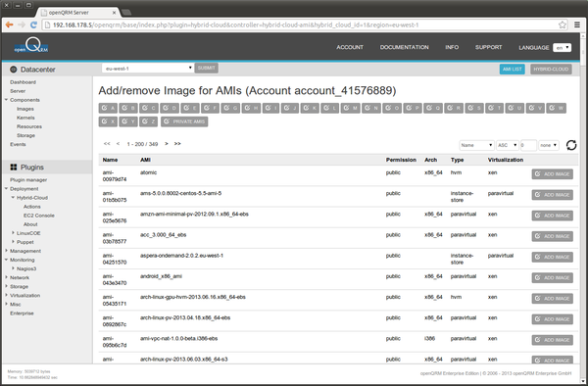588x386 pixels.
Task: Filter AMIs by letter K
Action: tap(310, 109)
